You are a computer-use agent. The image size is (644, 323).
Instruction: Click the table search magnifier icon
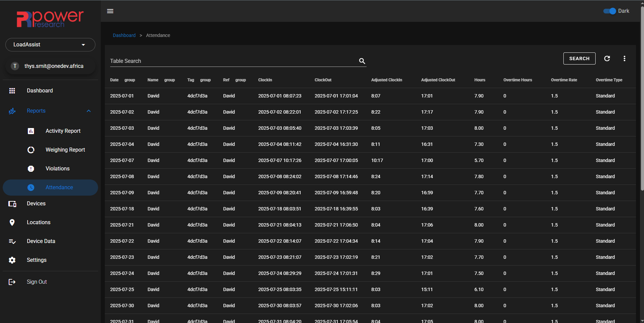pyautogui.click(x=362, y=61)
